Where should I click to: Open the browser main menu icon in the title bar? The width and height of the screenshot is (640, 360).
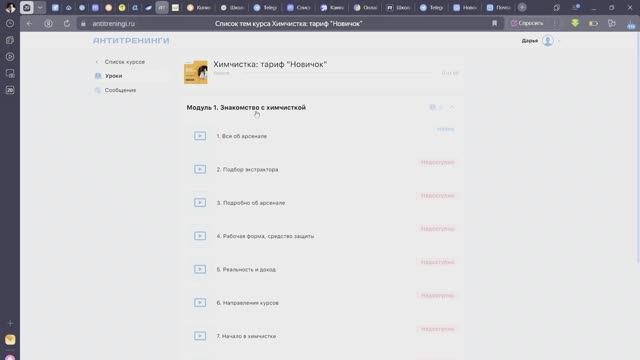(576, 7)
